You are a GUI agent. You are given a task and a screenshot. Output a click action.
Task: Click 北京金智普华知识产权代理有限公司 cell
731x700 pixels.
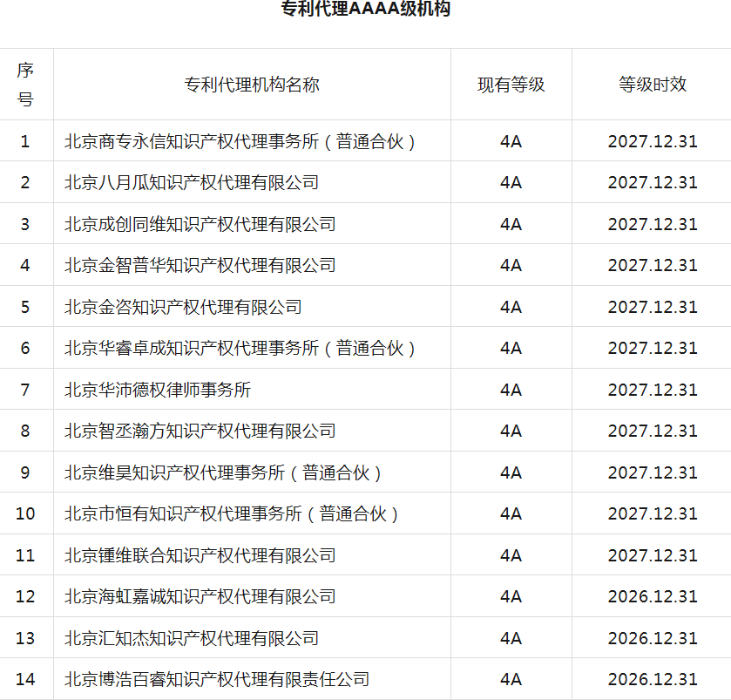click(200, 266)
